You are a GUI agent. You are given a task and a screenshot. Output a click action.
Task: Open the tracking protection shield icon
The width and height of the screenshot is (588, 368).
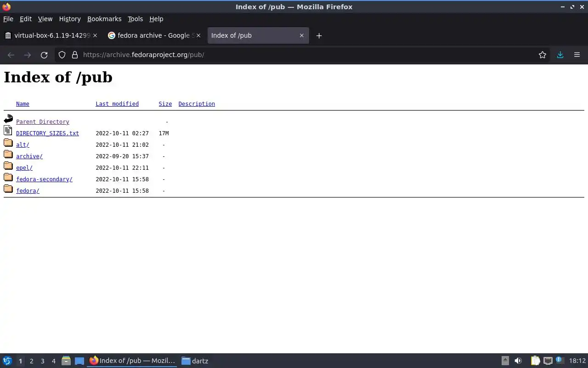pos(62,55)
